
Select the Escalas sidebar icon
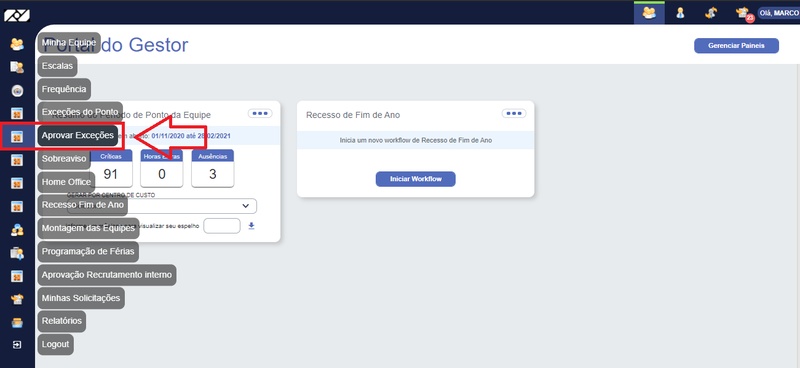17,67
